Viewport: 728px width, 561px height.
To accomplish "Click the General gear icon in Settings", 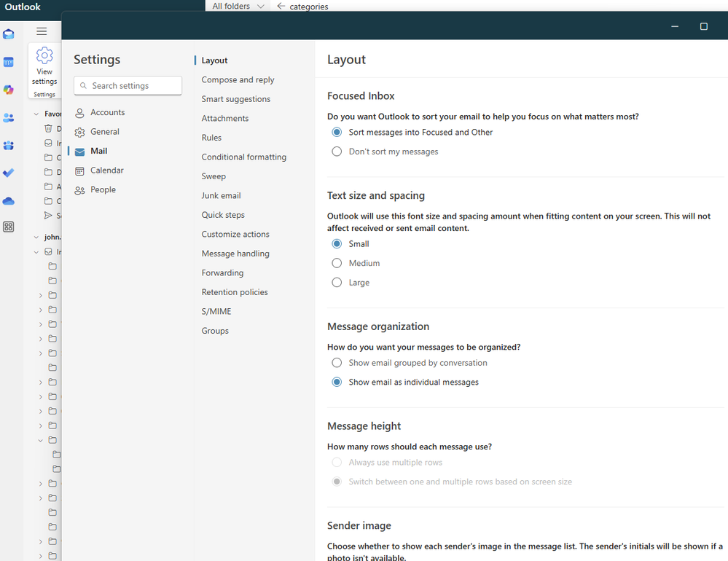I will point(80,133).
